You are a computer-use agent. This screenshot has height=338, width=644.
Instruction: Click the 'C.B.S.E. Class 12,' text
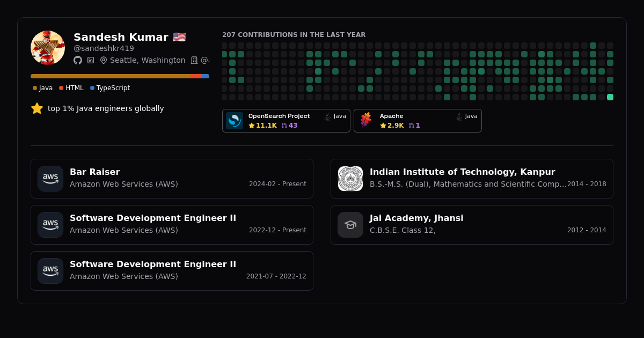[x=402, y=230]
